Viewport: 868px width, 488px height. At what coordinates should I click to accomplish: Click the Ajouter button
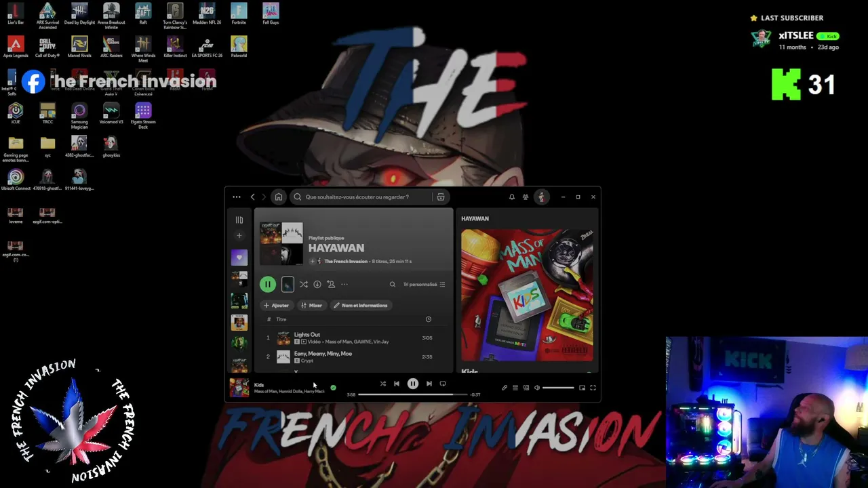[x=277, y=306]
